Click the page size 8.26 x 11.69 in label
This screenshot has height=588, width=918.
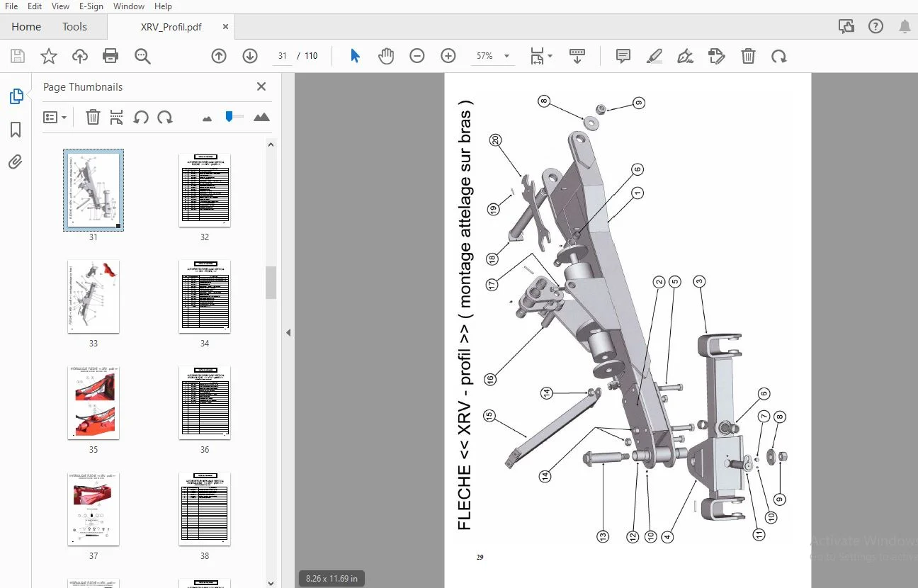[331, 579]
